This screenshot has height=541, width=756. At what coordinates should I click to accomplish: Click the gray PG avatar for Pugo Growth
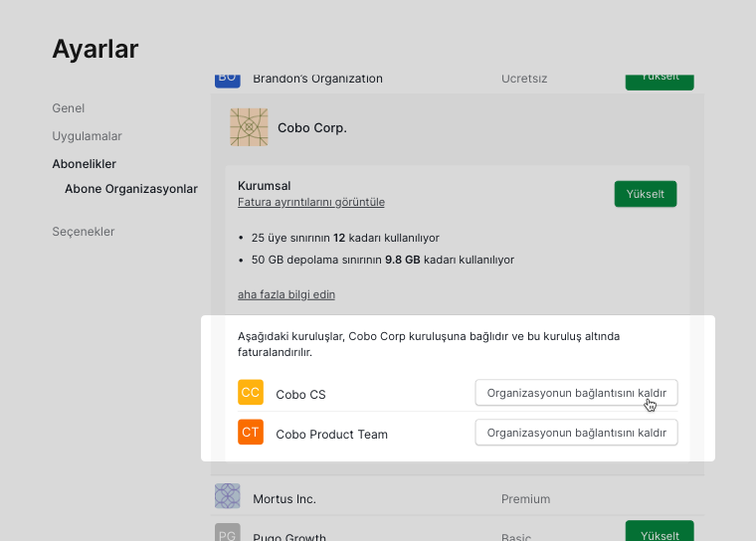click(228, 532)
